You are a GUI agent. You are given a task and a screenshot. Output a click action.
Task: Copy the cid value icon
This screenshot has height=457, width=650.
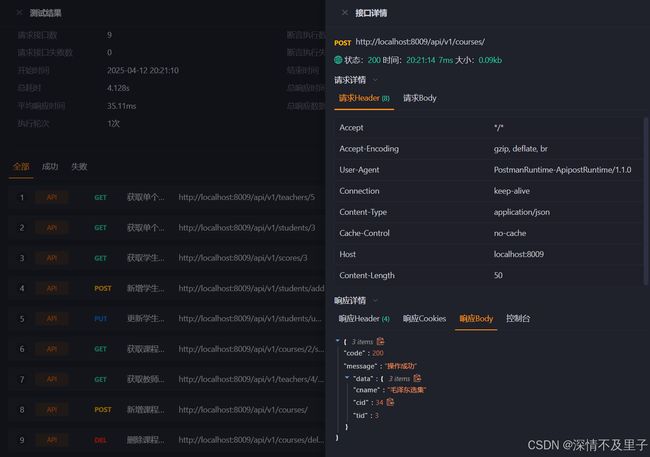(x=390, y=402)
